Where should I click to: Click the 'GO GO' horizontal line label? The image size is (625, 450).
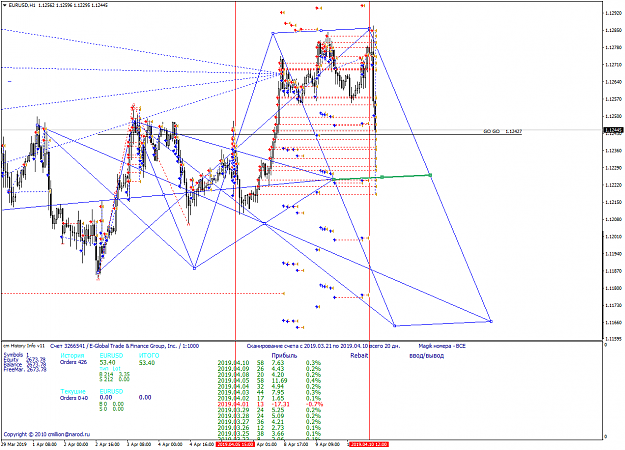click(502, 131)
